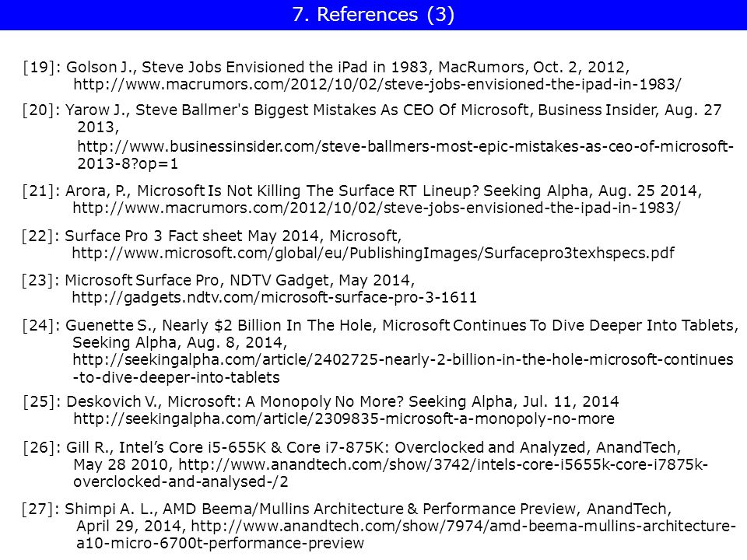Screen dimensions: 747x560
Task: Click "Seeking Alpha, Aug. 8, 2014," text
Action: pos(180,342)
